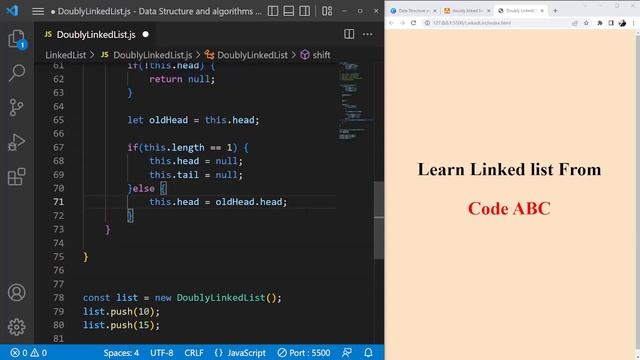This screenshot has width=640, height=360.
Task: Click line number 78 in the gutter
Action: (58, 298)
